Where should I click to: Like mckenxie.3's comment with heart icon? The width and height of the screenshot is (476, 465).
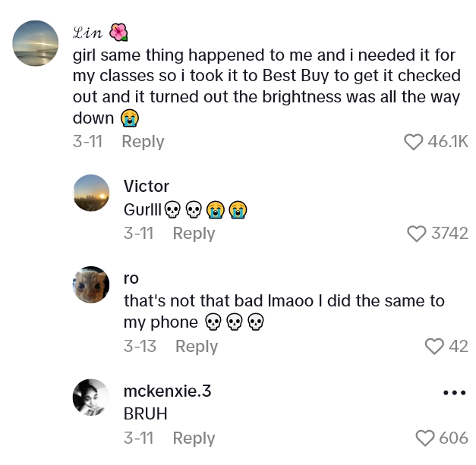click(424, 438)
